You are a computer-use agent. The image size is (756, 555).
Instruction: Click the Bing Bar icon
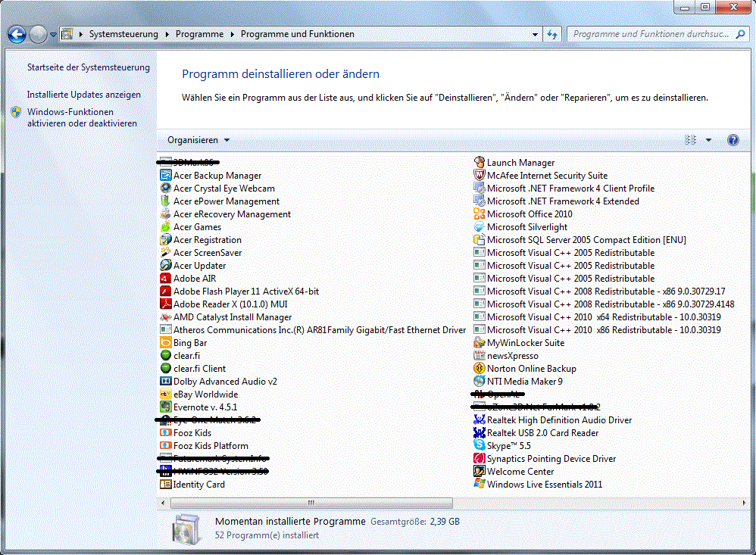point(165,343)
